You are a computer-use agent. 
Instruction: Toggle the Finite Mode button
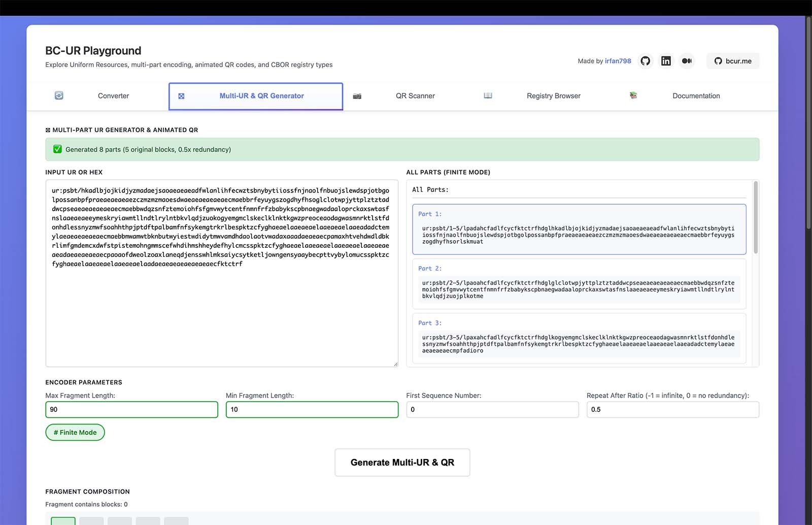[x=75, y=432]
